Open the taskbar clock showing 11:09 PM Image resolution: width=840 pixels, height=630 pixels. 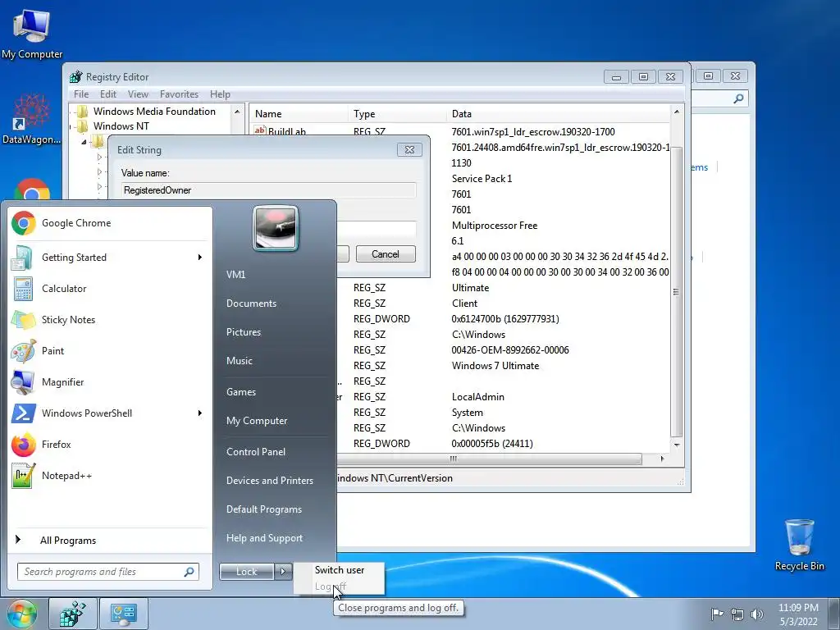(798, 614)
